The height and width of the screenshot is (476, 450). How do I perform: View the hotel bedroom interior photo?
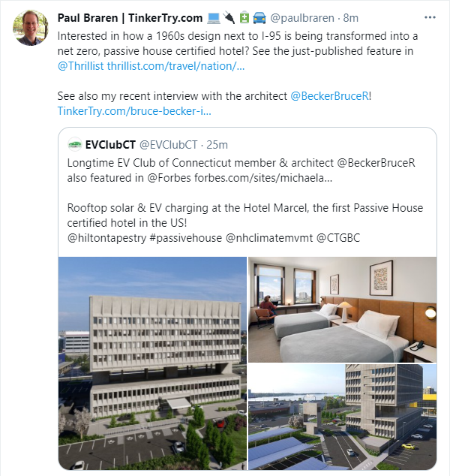click(x=342, y=309)
